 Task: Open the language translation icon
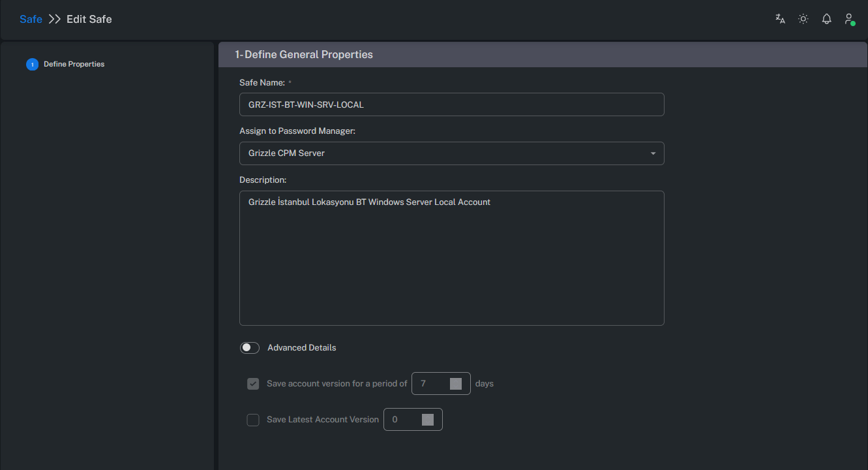point(780,19)
